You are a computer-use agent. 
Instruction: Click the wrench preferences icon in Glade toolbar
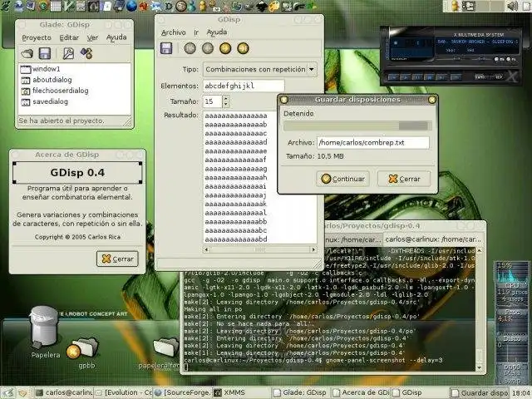pos(68,53)
